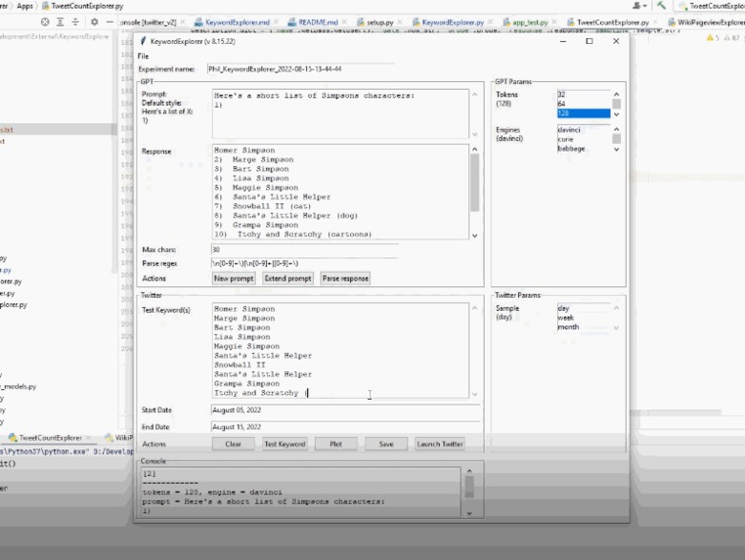Image resolution: width=745 pixels, height=560 pixels.
Task: Open the File menu in KeywordExplorer
Action: [x=143, y=56]
